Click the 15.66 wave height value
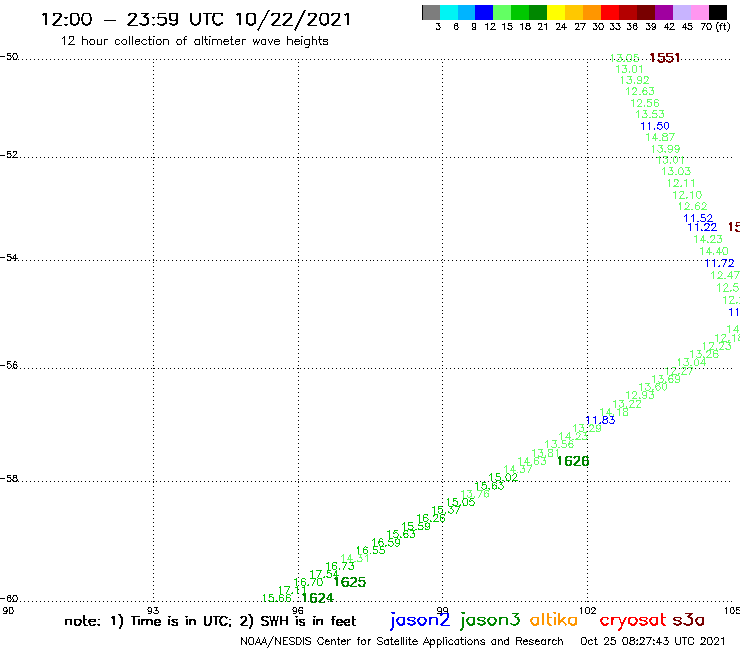 [277, 598]
